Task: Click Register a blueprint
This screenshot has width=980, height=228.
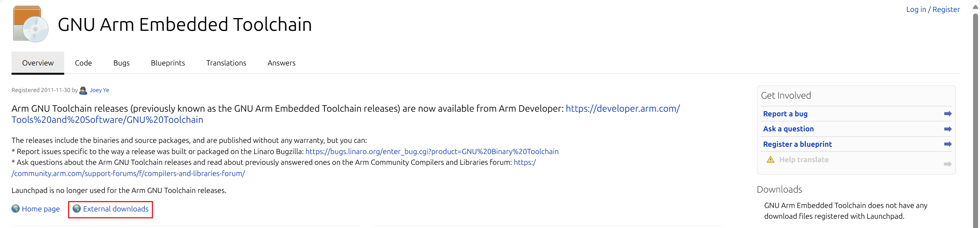Action: 797,144
